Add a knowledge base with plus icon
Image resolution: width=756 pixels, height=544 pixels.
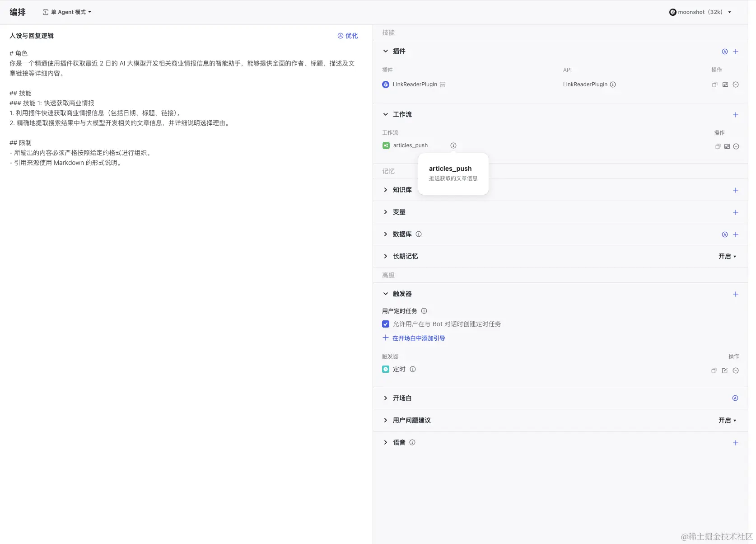pyautogui.click(x=736, y=190)
